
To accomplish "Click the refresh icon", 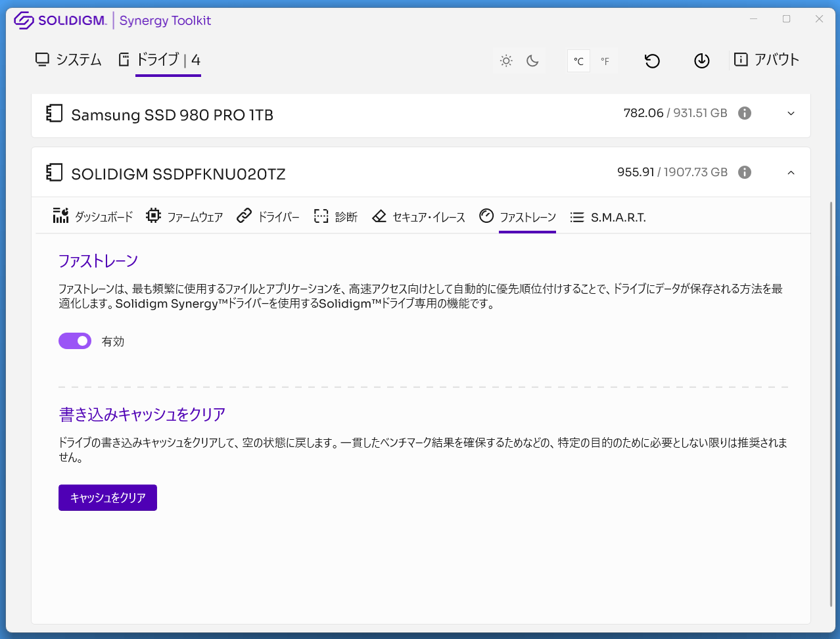I will pos(652,61).
